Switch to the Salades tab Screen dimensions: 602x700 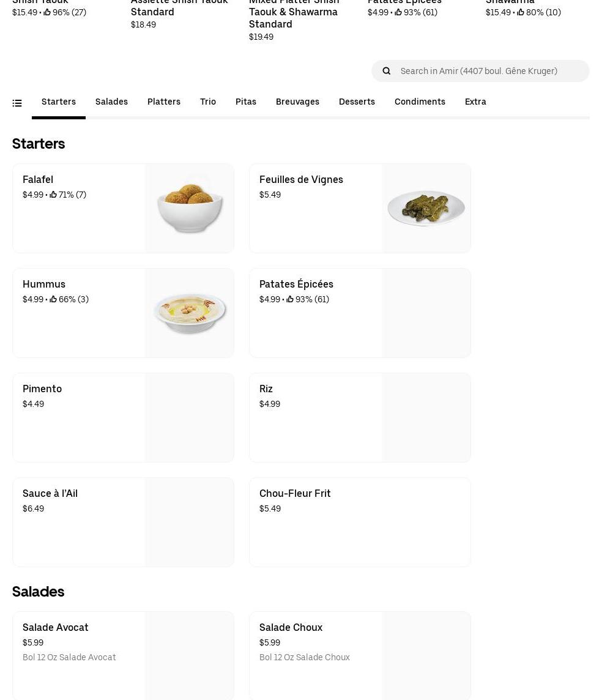click(111, 102)
